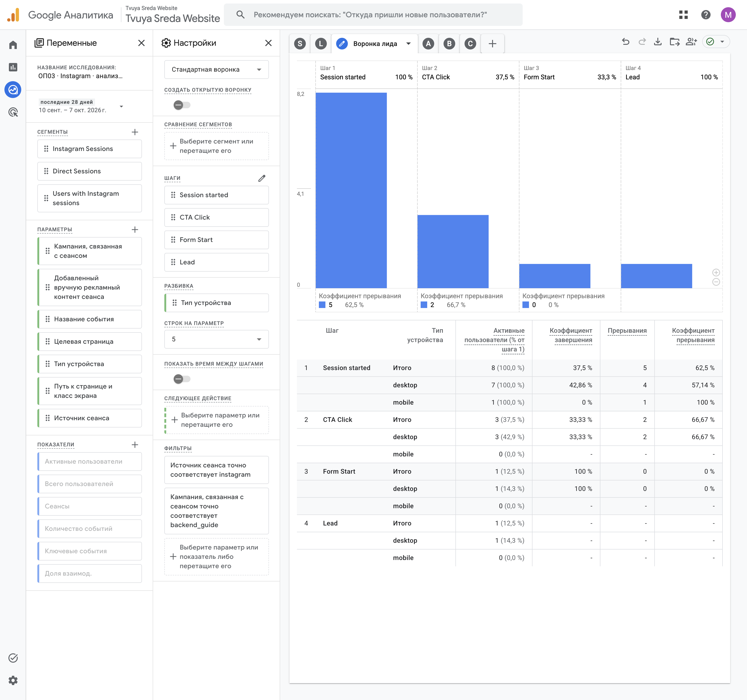
Task: Add a new segment with plus icon
Action: [135, 132]
